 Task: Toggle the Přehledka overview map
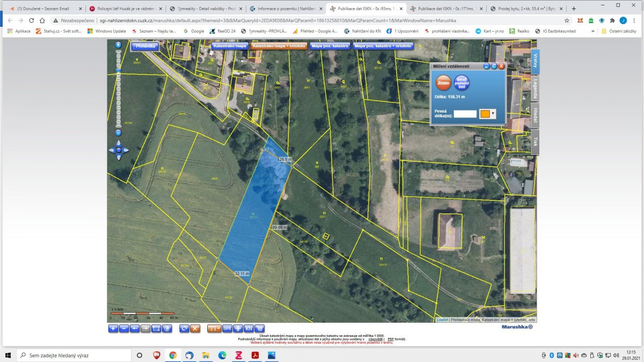coord(145,47)
